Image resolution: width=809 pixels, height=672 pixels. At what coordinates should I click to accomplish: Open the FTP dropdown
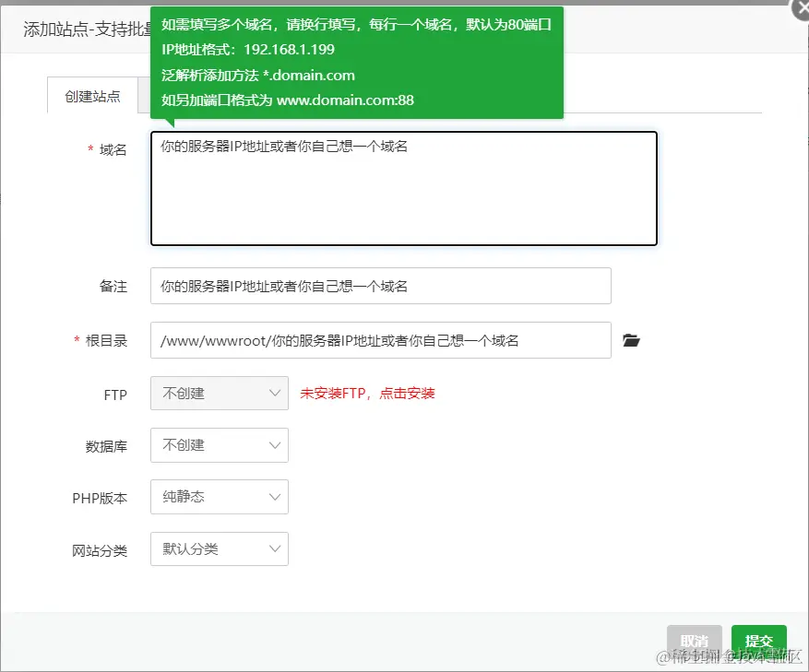(x=220, y=394)
